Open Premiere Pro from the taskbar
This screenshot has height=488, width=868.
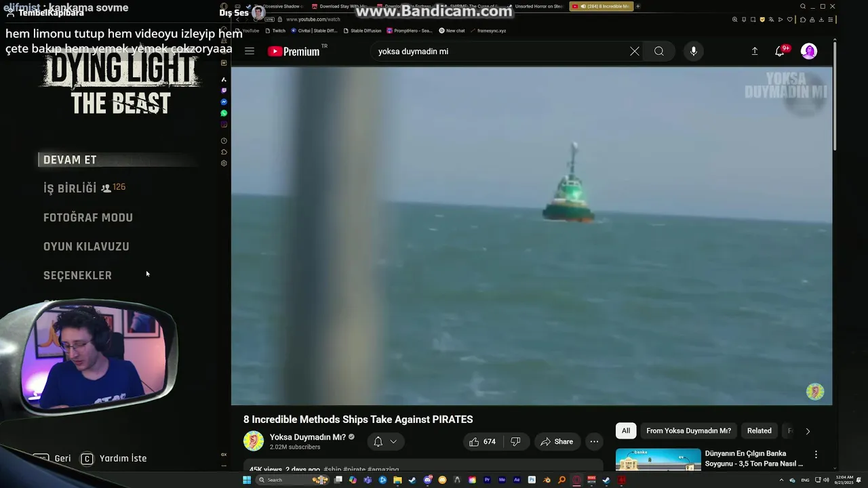click(x=487, y=480)
